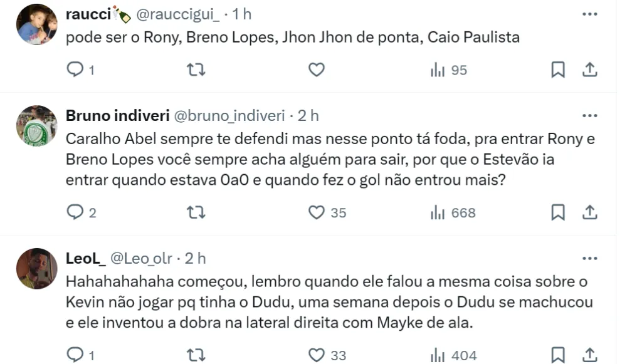The height and width of the screenshot is (364, 642).
Task: Open @bruno_indiveri profile handle link
Action: tap(228, 116)
